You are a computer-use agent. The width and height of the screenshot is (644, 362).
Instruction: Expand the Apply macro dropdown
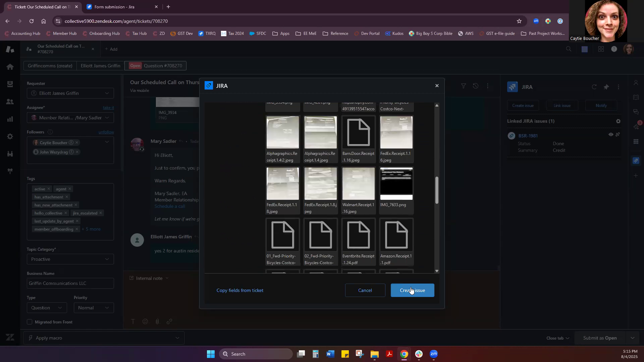coord(104,338)
